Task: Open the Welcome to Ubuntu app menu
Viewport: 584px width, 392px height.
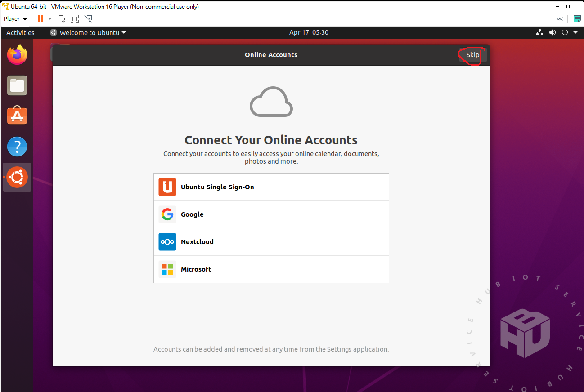Action: coord(88,32)
